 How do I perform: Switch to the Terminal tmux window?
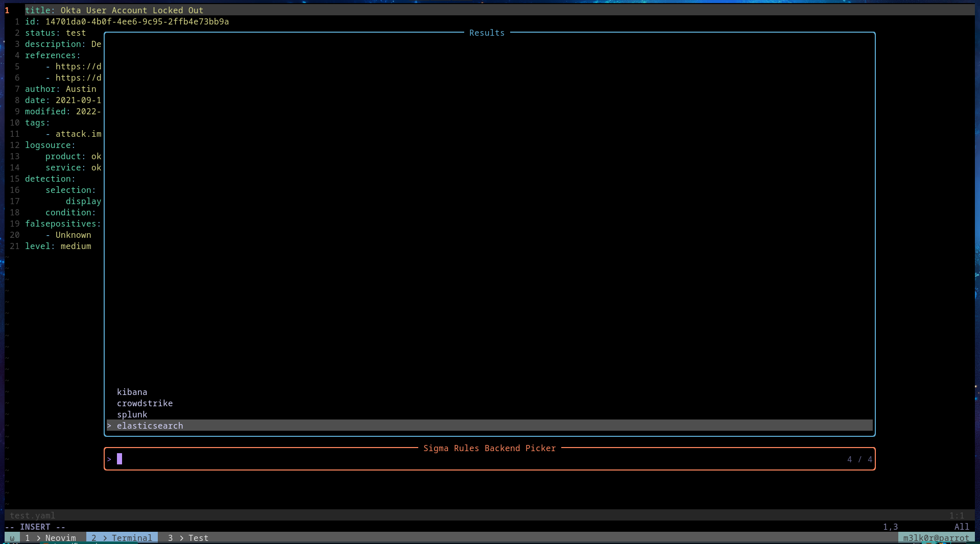(x=121, y=537)
